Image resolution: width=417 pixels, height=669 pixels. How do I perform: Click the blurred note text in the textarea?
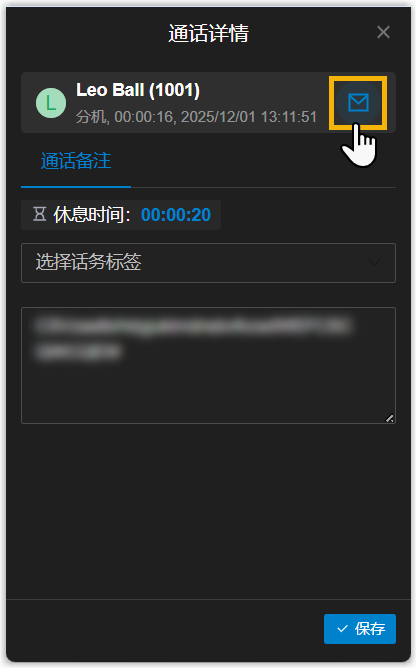[192, 339]
